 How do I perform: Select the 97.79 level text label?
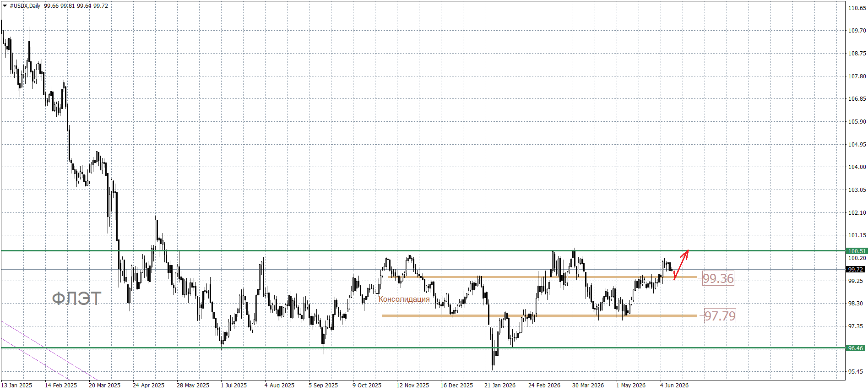tap(720, 316)
